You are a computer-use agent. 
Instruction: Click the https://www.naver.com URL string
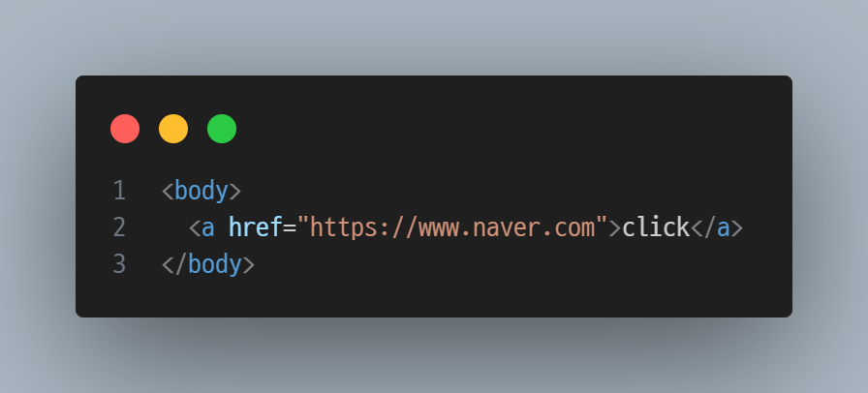pos(452,227)
